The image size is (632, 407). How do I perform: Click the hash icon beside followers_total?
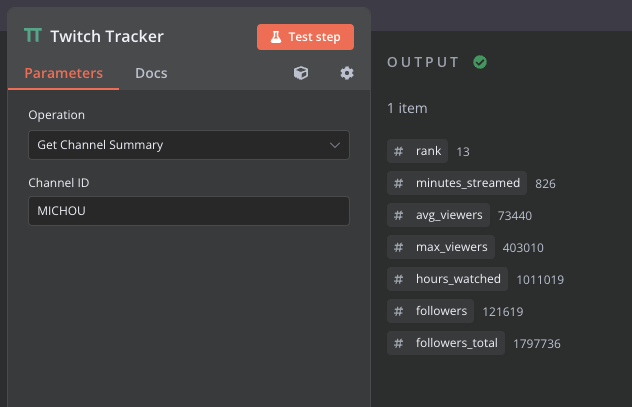(398, 343)
